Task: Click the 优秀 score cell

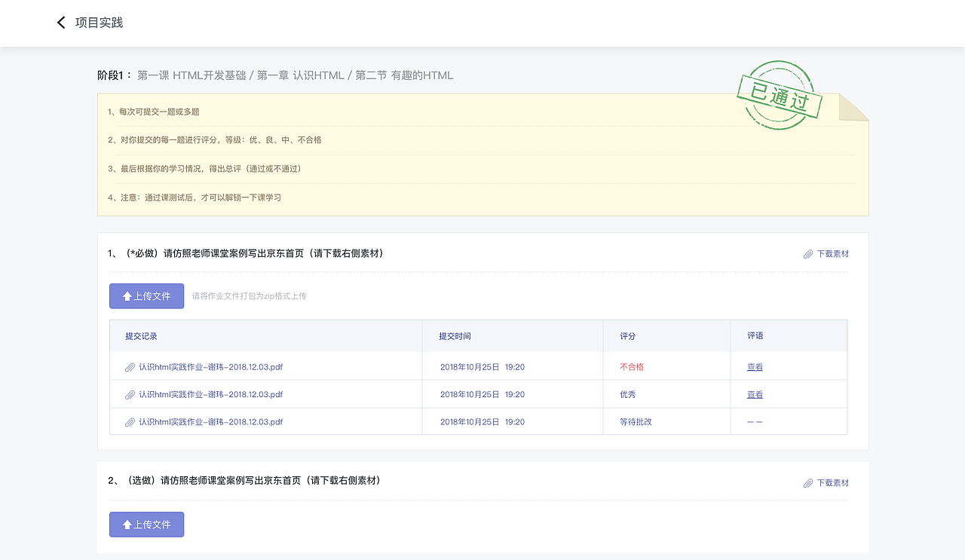Action: 628,394
